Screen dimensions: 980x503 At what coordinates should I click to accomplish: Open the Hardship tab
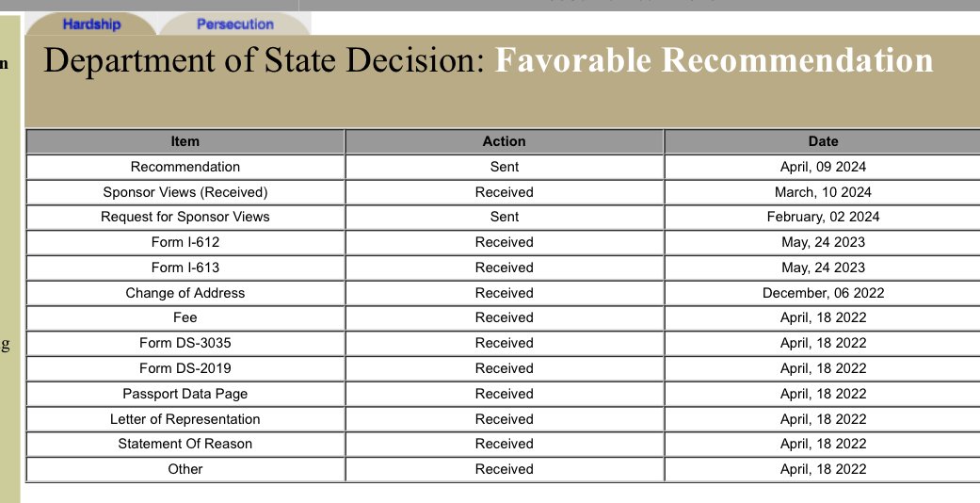click(91, 24)
